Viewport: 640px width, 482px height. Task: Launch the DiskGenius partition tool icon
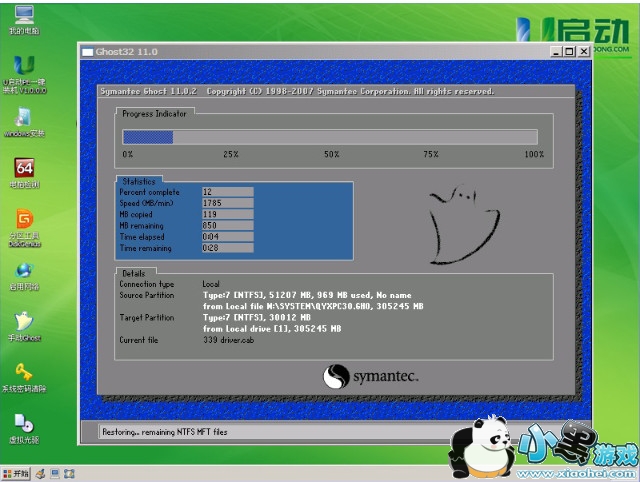[x=24, y=228]
